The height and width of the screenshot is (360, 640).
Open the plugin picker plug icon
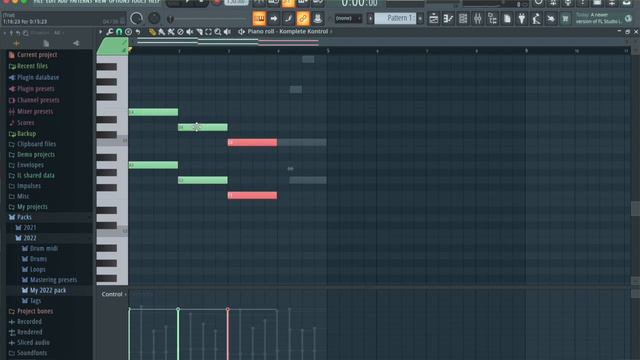click(x=522, y=18)
